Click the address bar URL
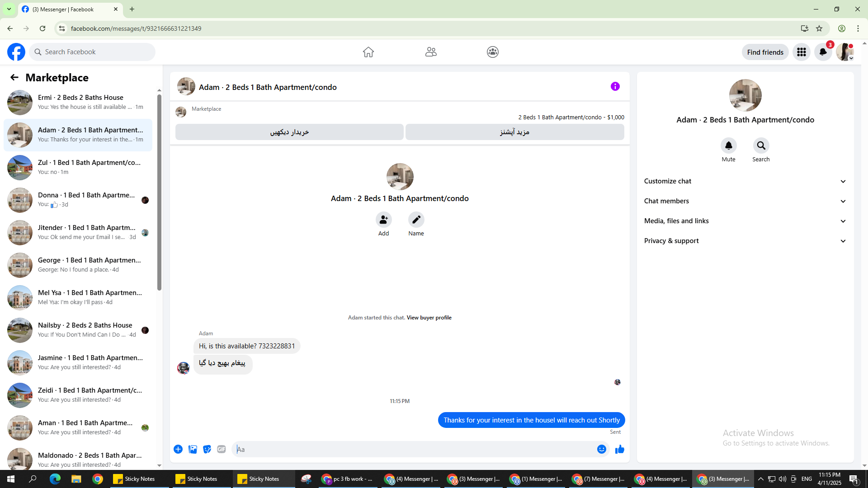The height and width of the screenshot is (488, 868). point(136,28)
